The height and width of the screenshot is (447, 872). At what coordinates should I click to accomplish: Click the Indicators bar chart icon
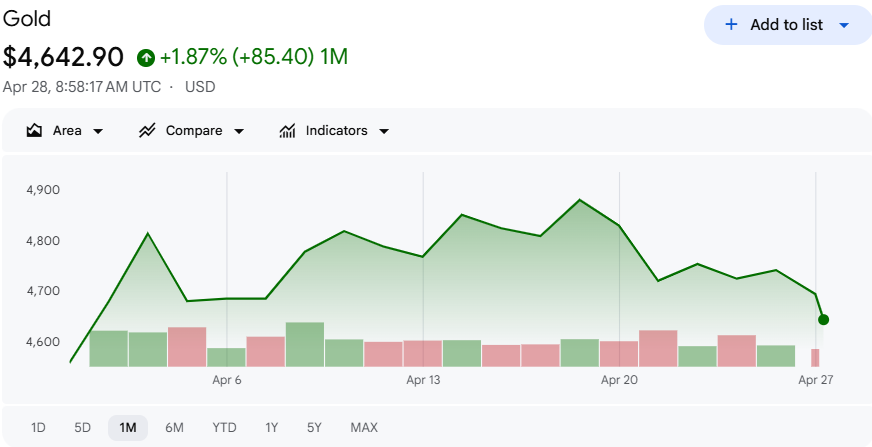287,131
